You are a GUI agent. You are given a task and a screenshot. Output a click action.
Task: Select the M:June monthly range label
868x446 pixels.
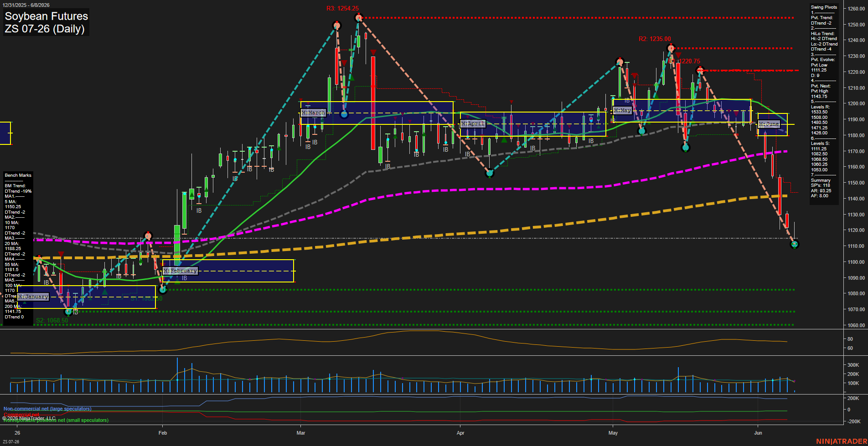point(769,124)
